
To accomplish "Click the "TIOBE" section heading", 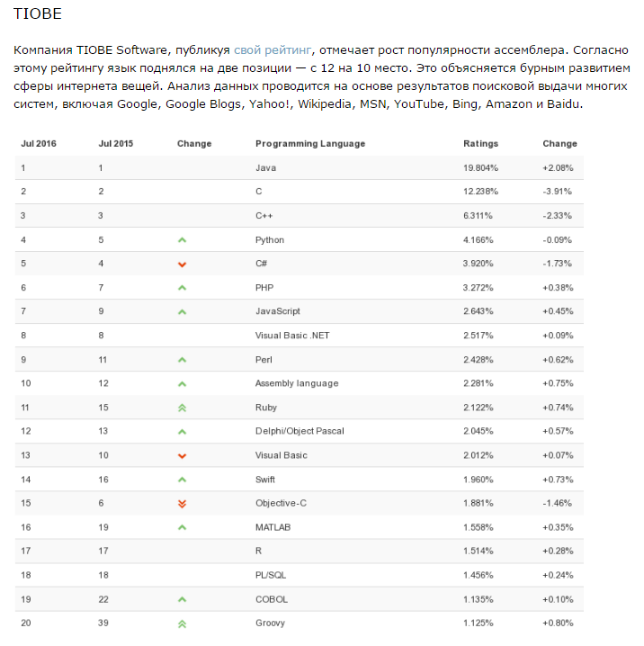I will 38,14.
